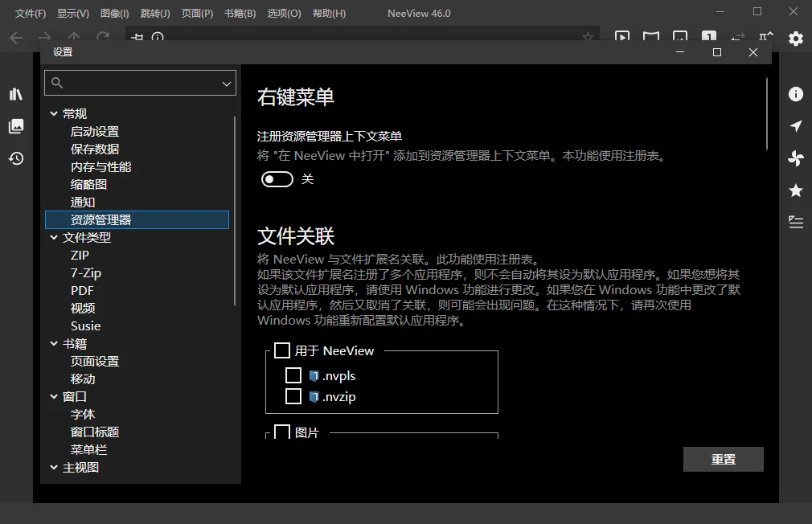Collapse the 窗口 tree section
This screenshot has width=812, height=524.
click(x=54, y=396)
